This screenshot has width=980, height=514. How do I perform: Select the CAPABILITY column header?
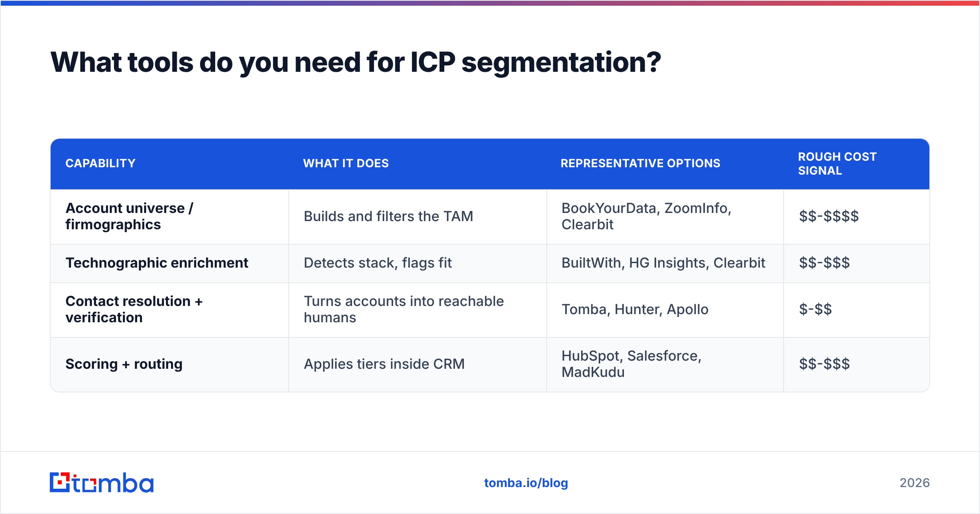point(169,164)
